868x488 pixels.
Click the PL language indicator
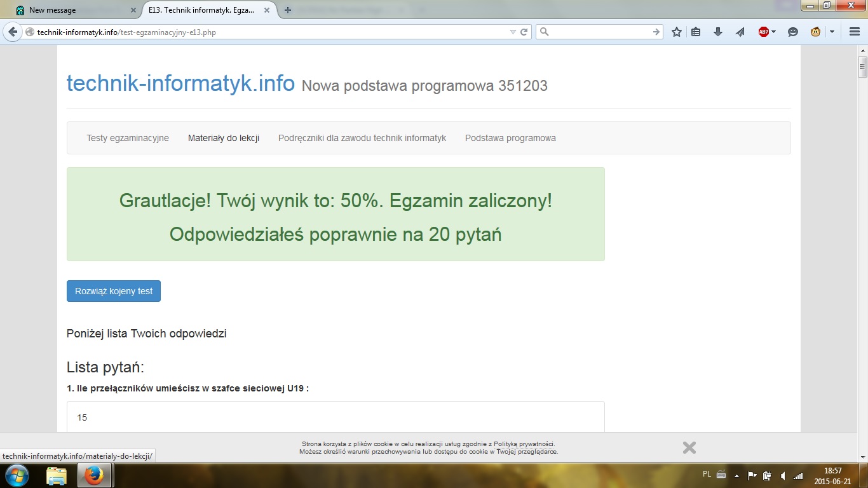[x=707, y=474]
